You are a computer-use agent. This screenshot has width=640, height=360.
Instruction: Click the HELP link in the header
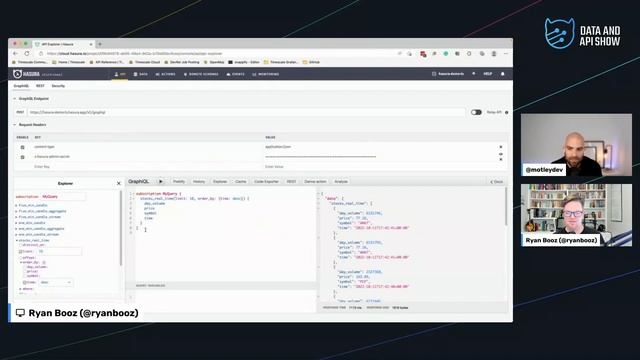(488, 74)
